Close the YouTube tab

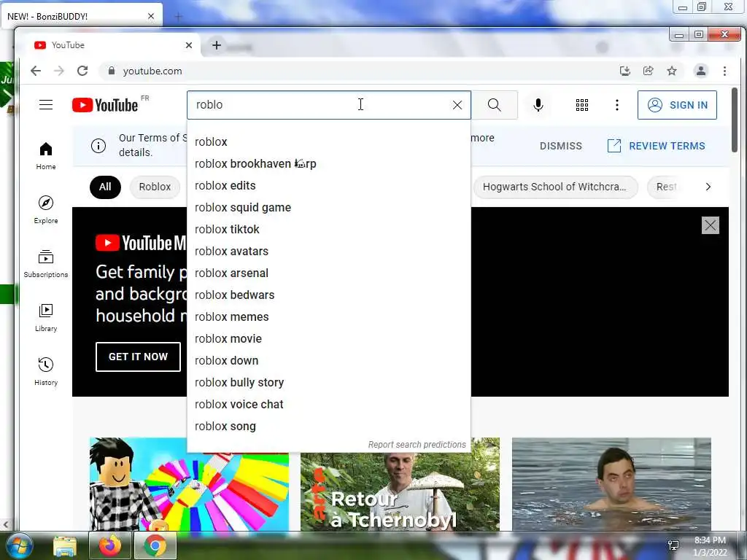(189, 45)
